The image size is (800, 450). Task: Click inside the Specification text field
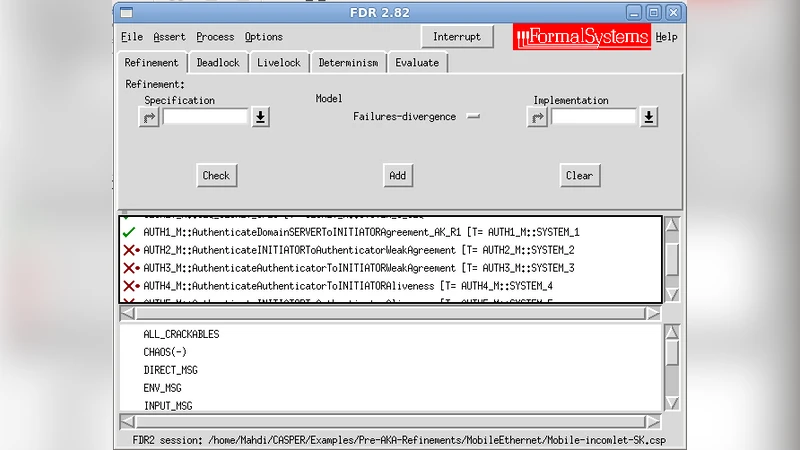click(205, 117)
